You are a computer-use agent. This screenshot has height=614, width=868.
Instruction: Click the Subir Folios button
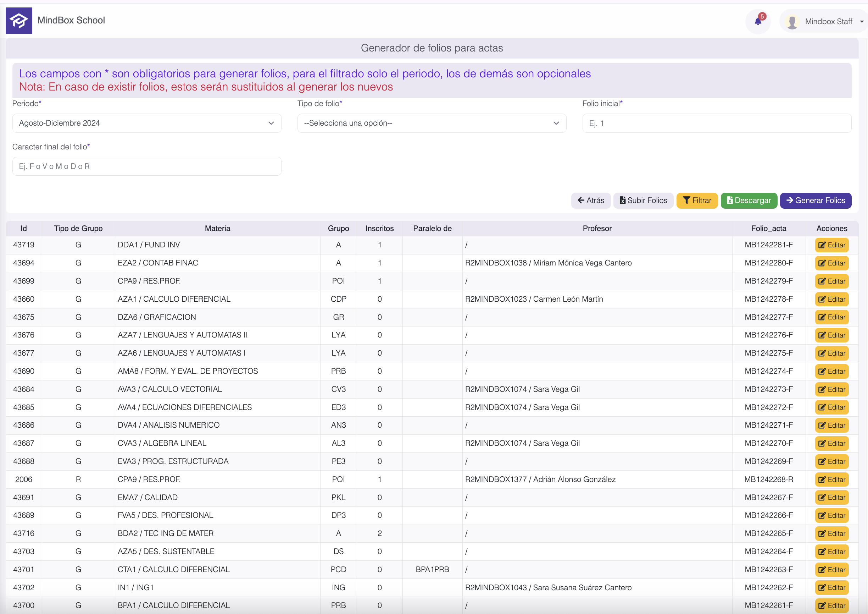(x=643, y=201)
